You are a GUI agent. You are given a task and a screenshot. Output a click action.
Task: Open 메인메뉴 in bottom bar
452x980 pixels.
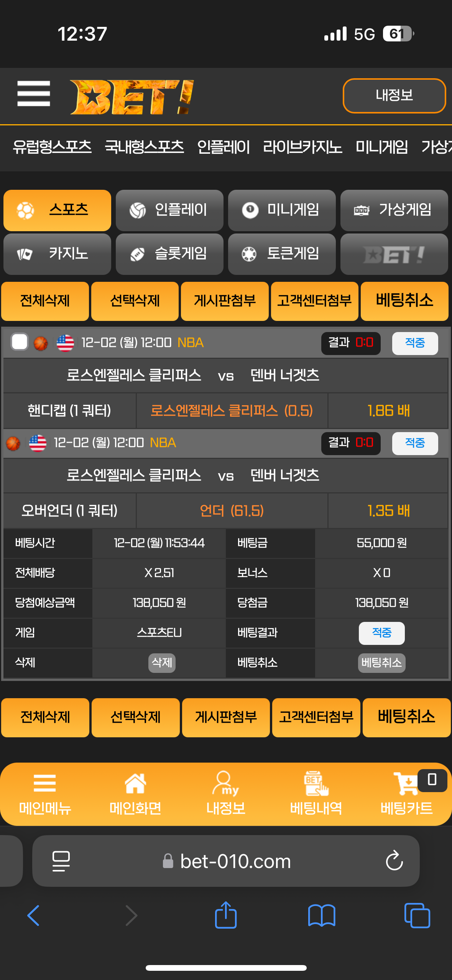(45, 794)
